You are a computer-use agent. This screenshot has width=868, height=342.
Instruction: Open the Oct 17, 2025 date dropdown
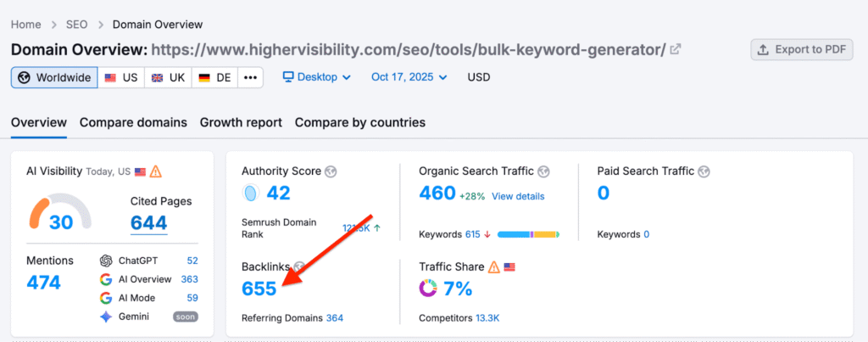(409, 77)
